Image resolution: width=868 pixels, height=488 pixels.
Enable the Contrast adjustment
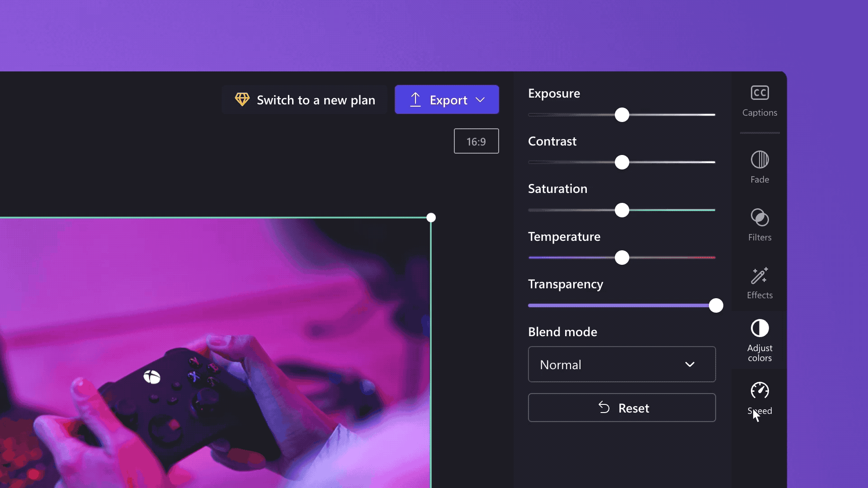click(622, 162)
